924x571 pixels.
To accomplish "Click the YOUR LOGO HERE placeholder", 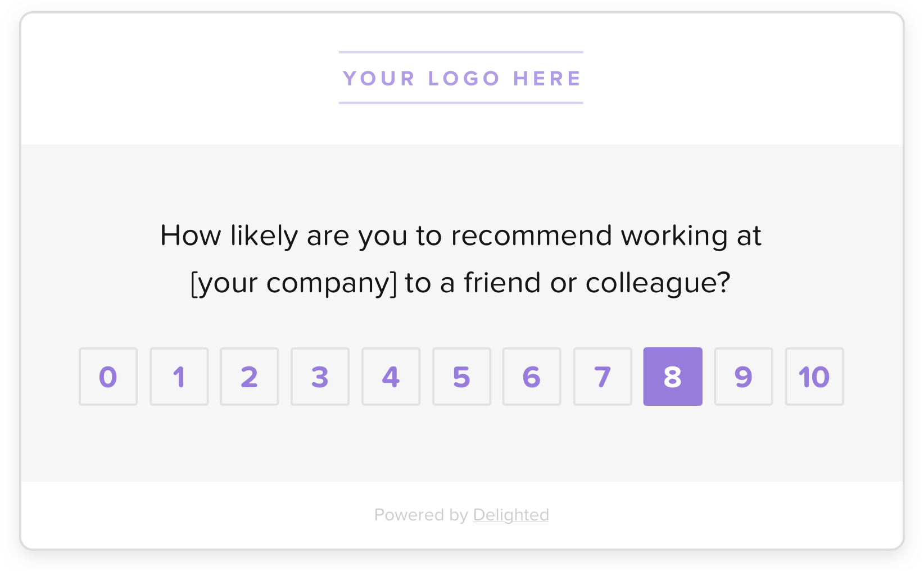I will pyautogui.click(x=461, y=78).
